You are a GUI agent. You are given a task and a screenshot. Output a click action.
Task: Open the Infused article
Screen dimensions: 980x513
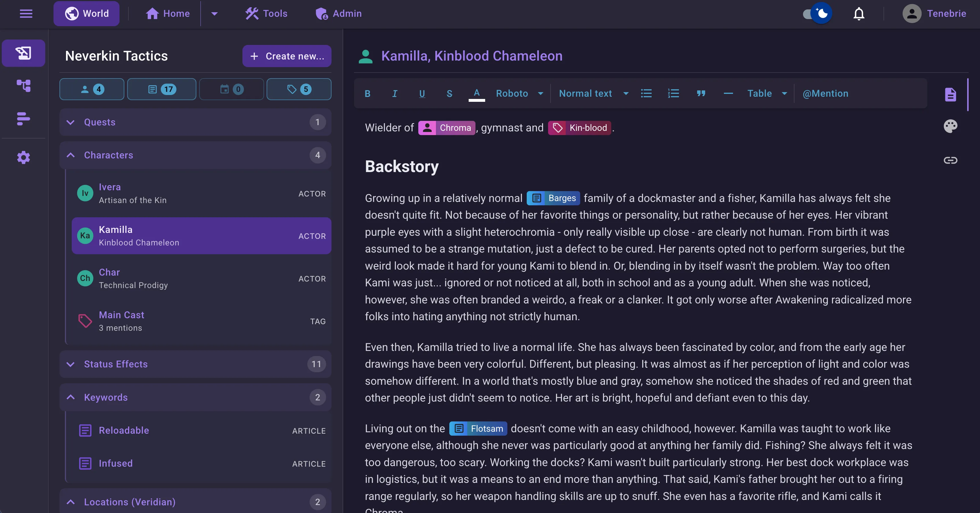point(201,463)
